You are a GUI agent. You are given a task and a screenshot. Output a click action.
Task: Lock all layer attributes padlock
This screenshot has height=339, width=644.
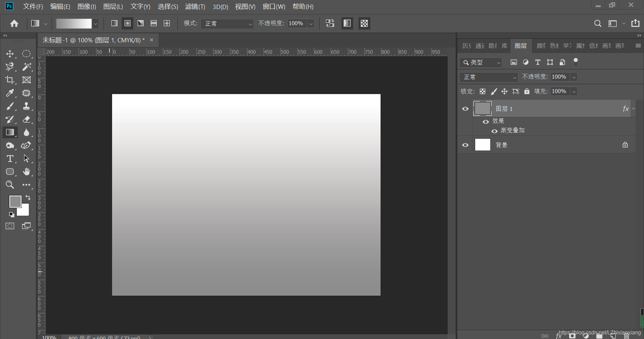[527, 91]
